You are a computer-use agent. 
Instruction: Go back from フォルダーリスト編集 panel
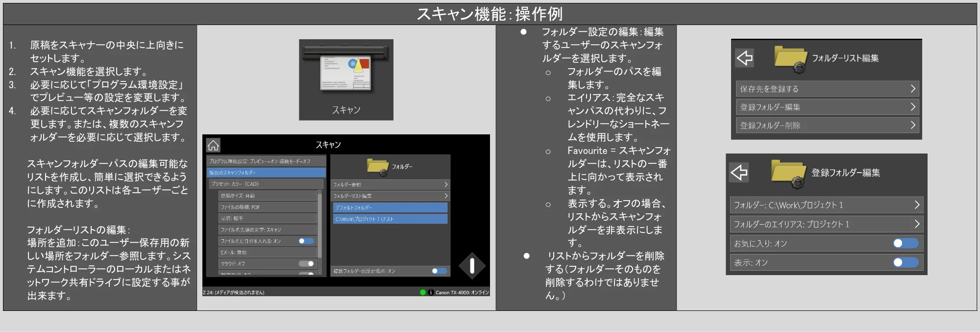pos(745,58)
